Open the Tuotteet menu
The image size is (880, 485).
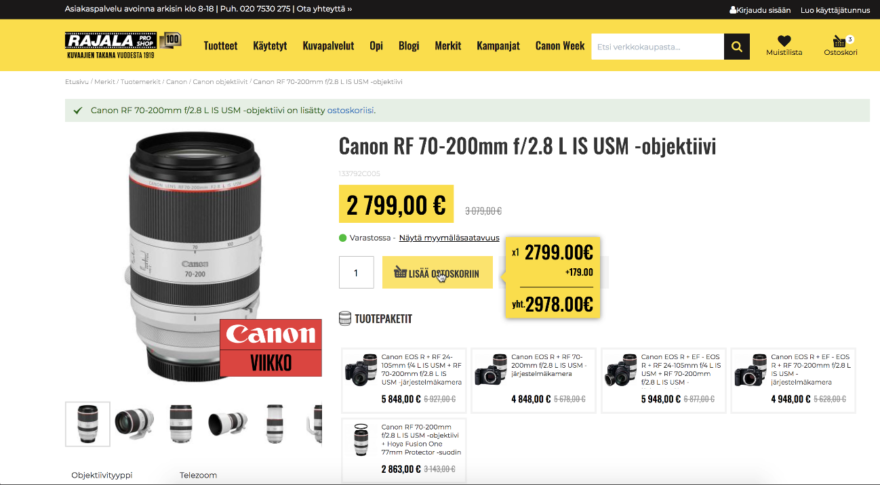coord(221,46)
